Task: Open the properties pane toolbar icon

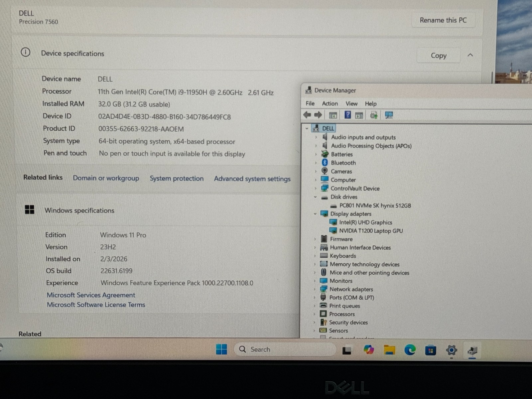Action: click(359, 115)
